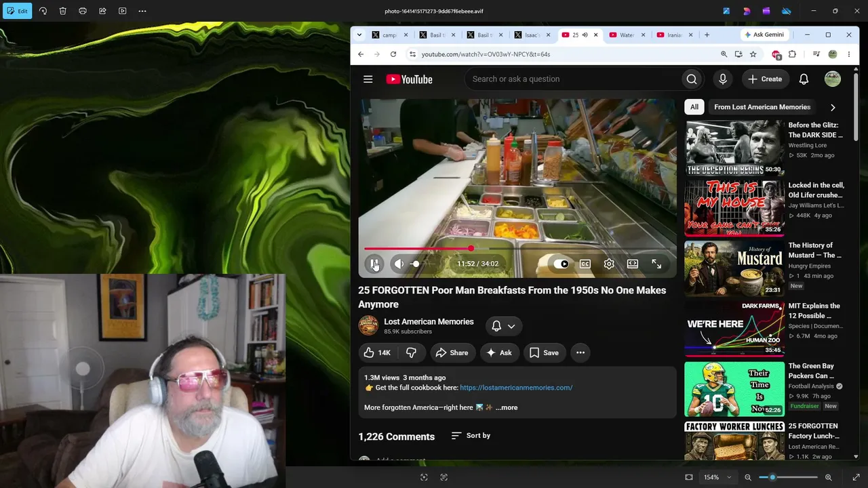Zoom in with the plus magnifier
The width and height of the screenshot is (868, 488).
point(828,477)
